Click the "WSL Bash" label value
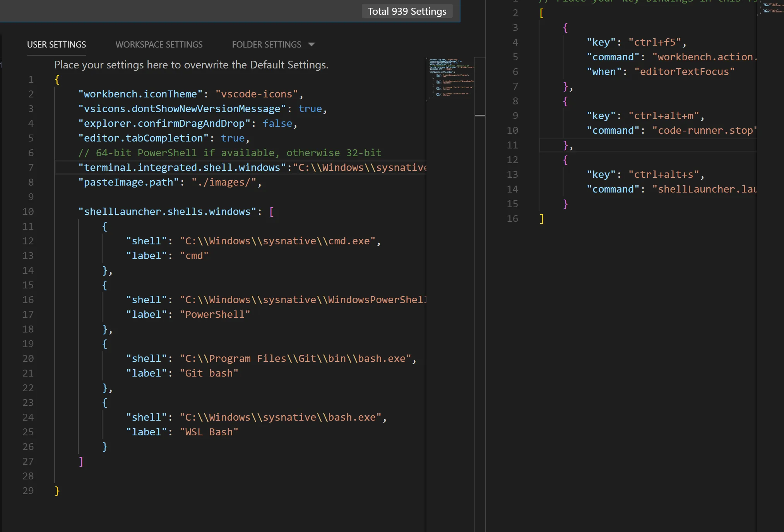 tap(209, 432)
